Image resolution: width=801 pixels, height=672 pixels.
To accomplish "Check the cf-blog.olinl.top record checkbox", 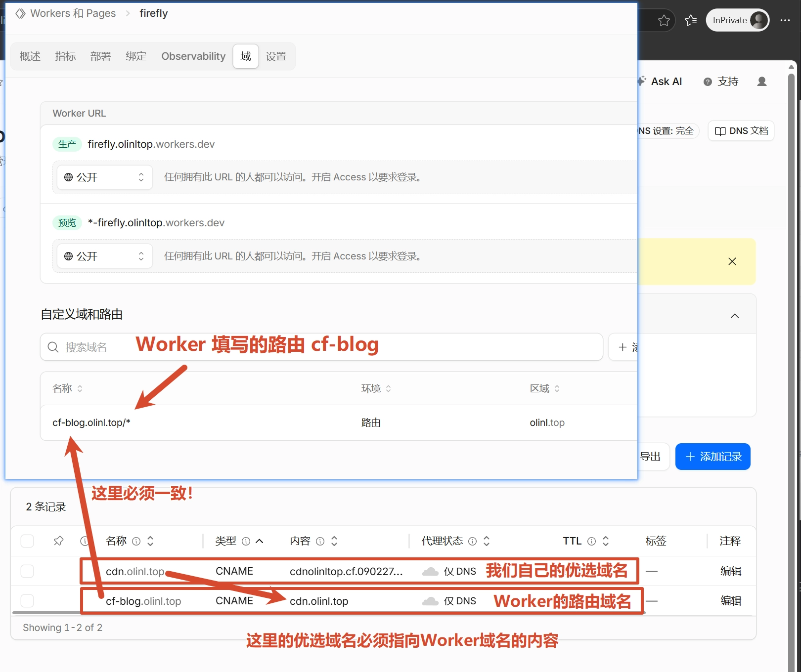I will point(27,601).
